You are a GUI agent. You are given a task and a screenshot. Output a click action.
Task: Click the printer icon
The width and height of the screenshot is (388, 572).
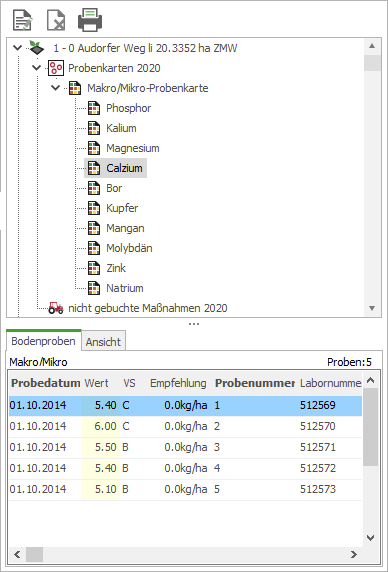pos(90,20)
